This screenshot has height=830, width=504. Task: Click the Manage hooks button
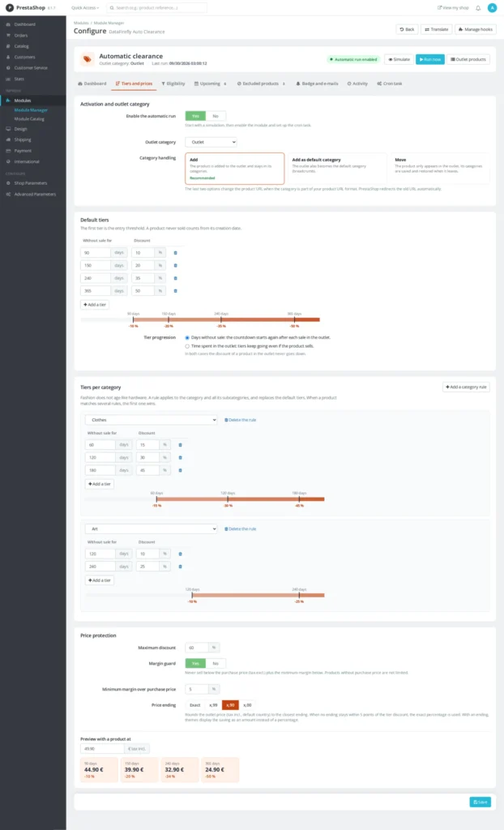[x=476, y=30]
